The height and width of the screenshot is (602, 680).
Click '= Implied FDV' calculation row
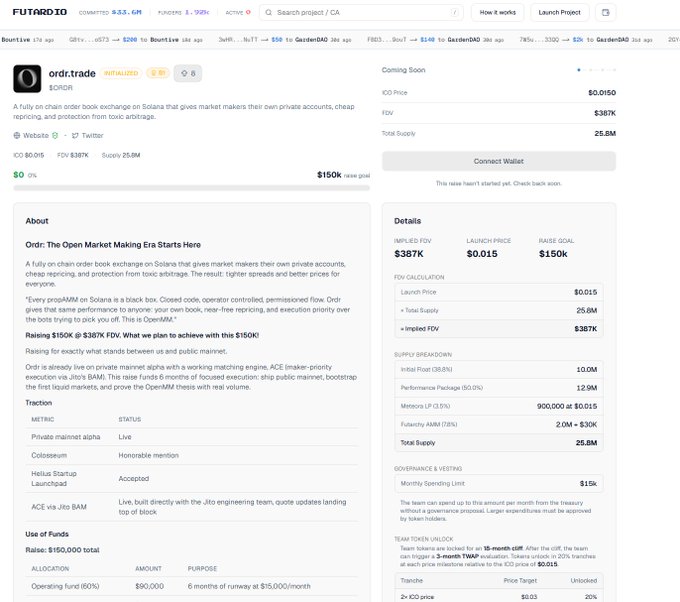pyautogui.click(x=499, y=328)
